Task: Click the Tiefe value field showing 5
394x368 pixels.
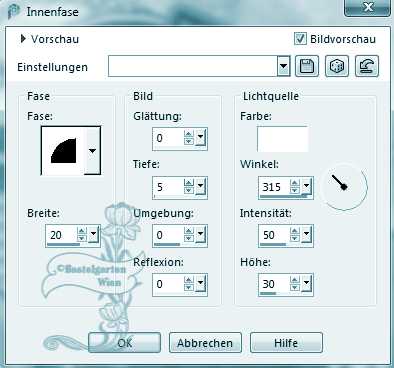Action: pyautogui.click(x=168, y=187)
